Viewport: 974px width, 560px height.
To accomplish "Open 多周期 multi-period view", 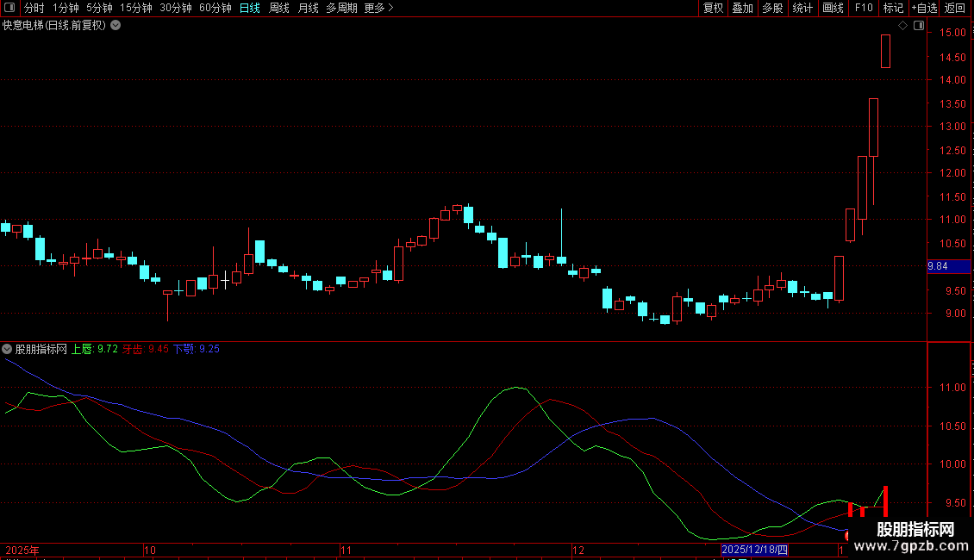I will [x=341, y=8].
